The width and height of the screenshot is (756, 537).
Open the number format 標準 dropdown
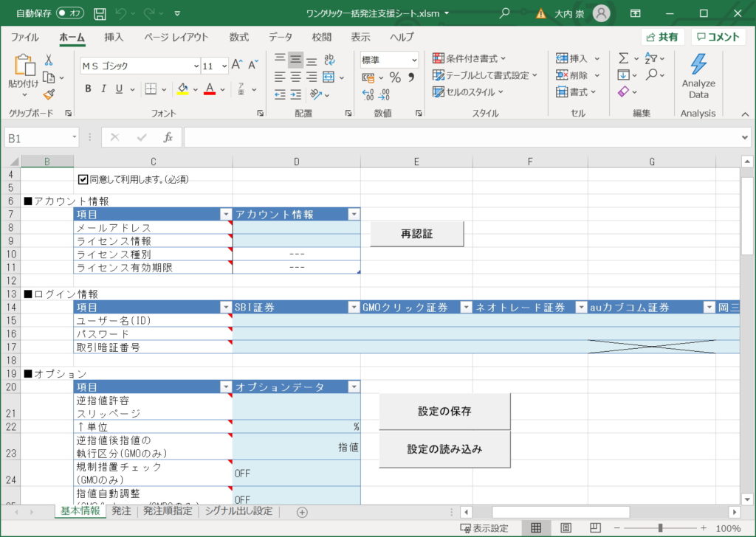click(x=414, y=60)
